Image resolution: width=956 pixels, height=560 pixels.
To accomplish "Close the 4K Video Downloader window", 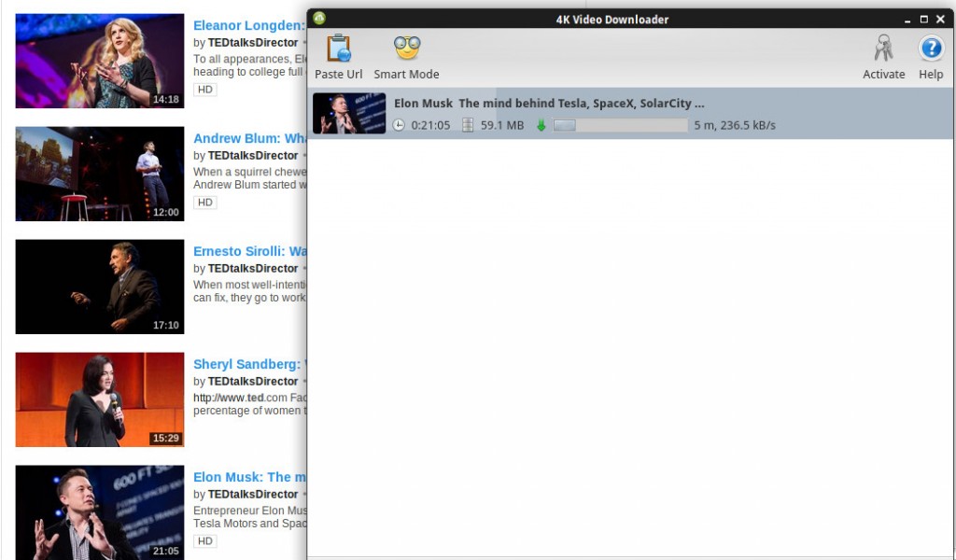I will (x=940, y=20).
